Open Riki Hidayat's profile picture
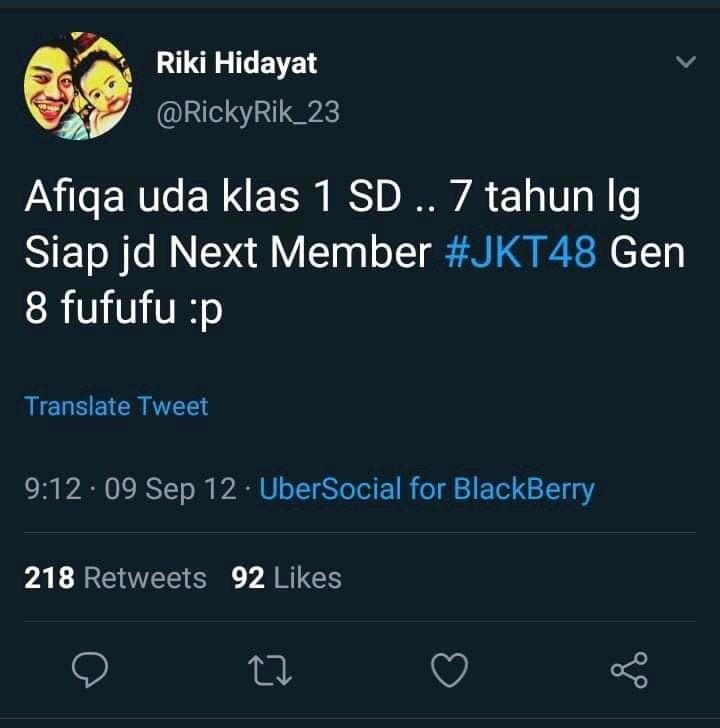The height and width of the screenshot is (728, 720). 78,86
